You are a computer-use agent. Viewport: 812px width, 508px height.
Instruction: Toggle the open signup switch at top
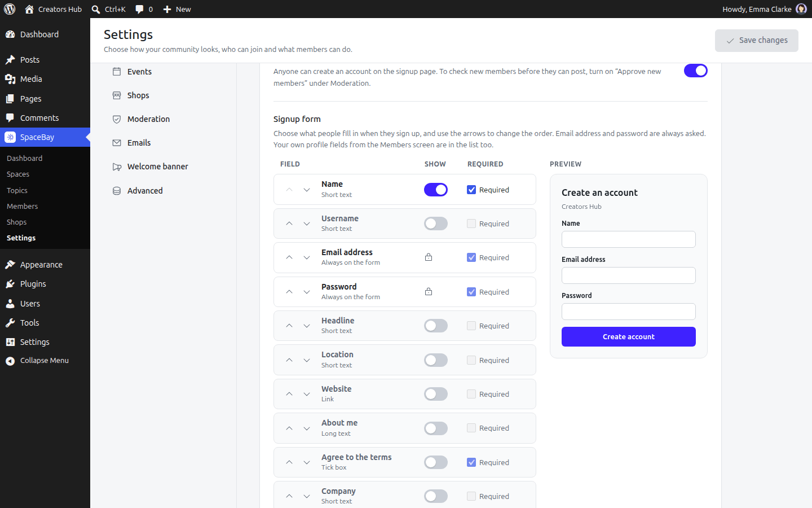[x=696, y=71]
